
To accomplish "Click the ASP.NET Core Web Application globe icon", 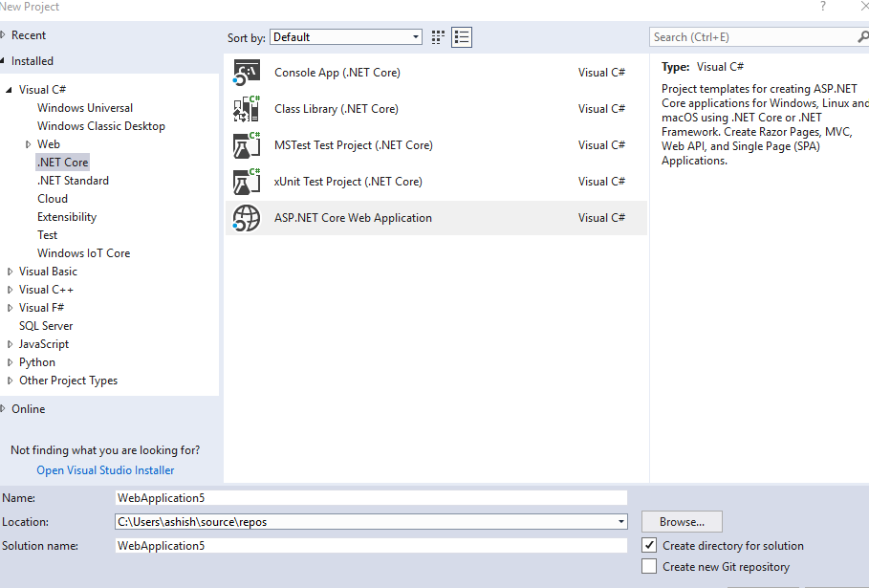I will click(246, 218).
